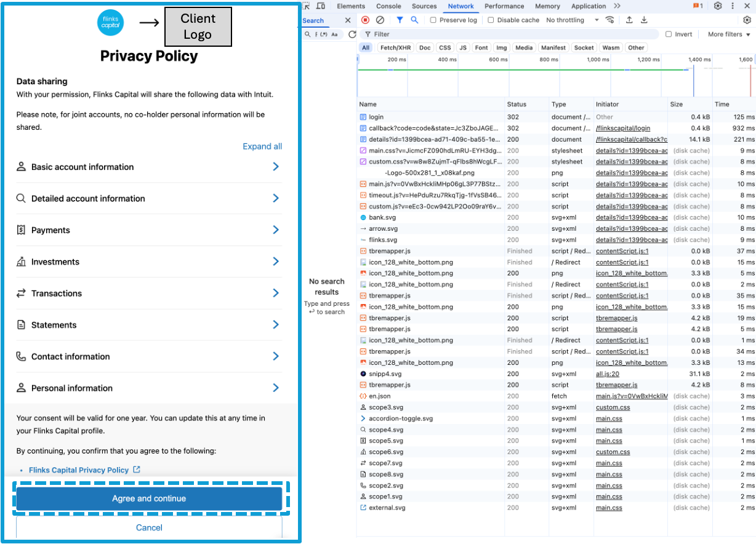Expand the Transactions section chevron
The height and width of the screenshot is (544, 756).
[276, 293]
